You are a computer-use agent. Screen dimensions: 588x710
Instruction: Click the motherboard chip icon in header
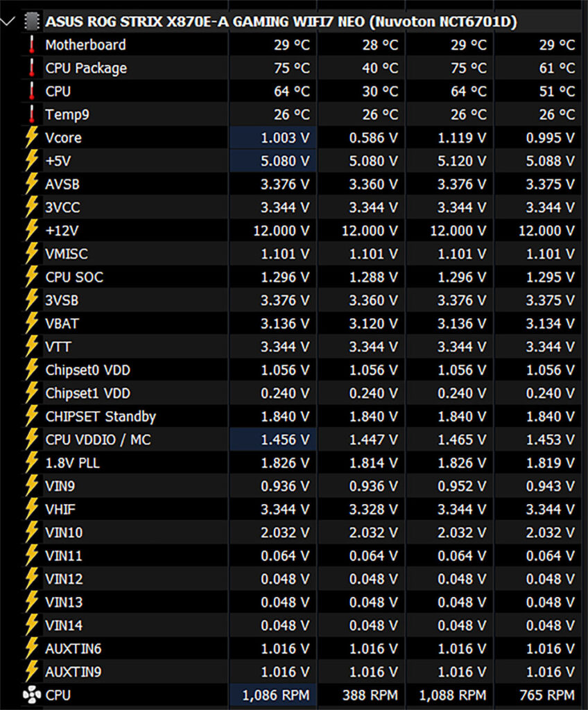(31, 21)
